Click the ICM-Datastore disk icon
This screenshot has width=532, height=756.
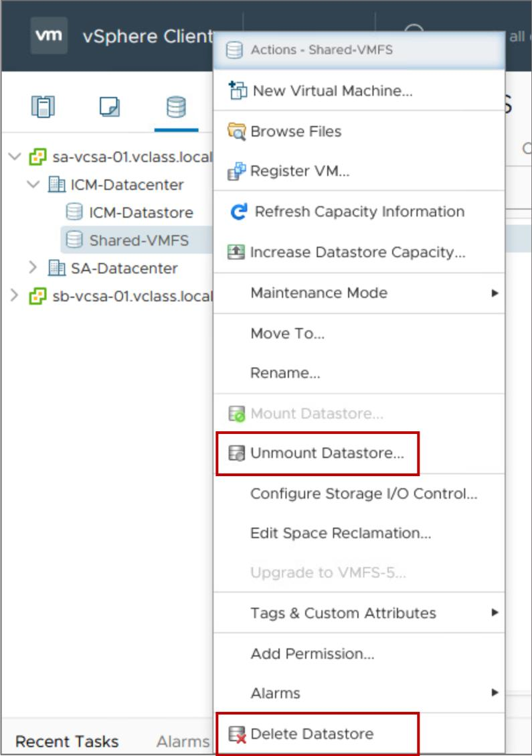(x=74, y=212)
